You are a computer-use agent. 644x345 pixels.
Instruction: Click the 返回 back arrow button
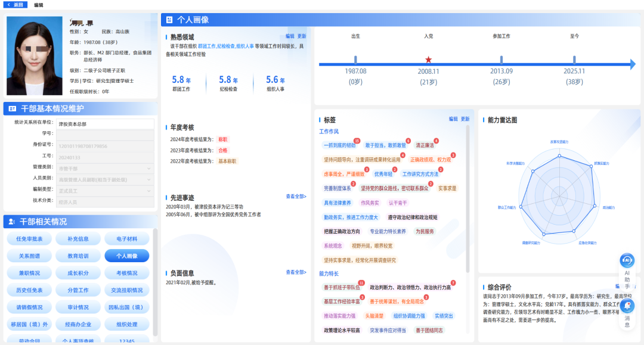click(16, 5)
